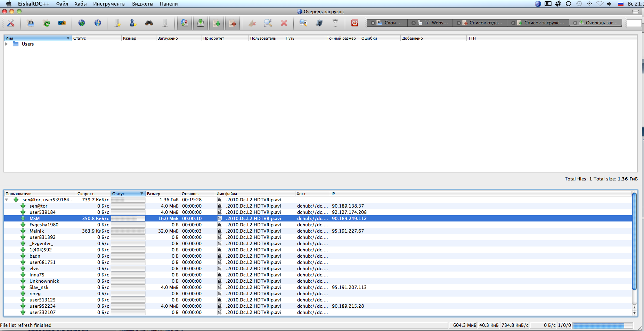This screenshot has width=644, height=331.
Task: Toggle the transfers panel globe button
Action: pos(184,23)
